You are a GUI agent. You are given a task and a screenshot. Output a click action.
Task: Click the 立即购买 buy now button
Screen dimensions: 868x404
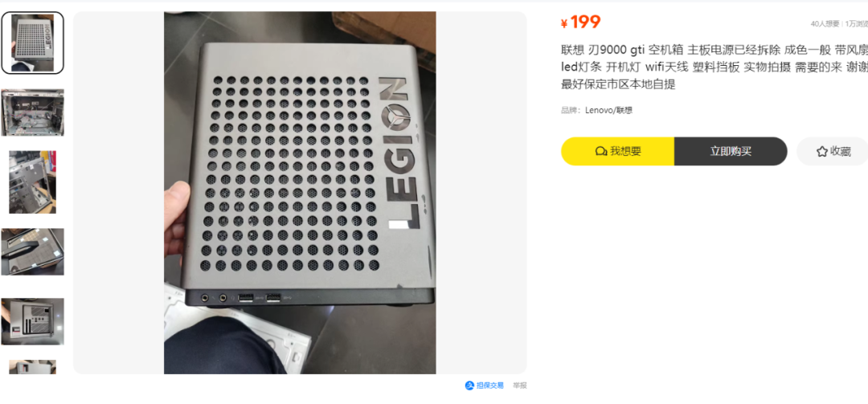tap(731, 151)
